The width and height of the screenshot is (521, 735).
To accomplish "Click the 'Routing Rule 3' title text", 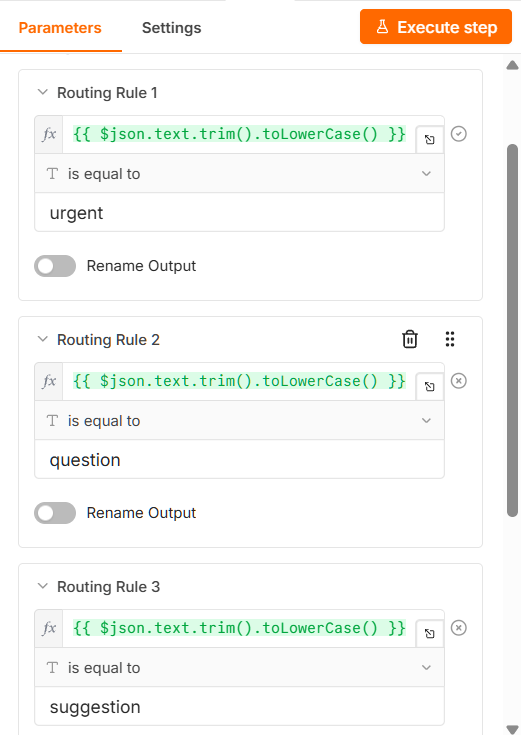I will pos(108,587).
